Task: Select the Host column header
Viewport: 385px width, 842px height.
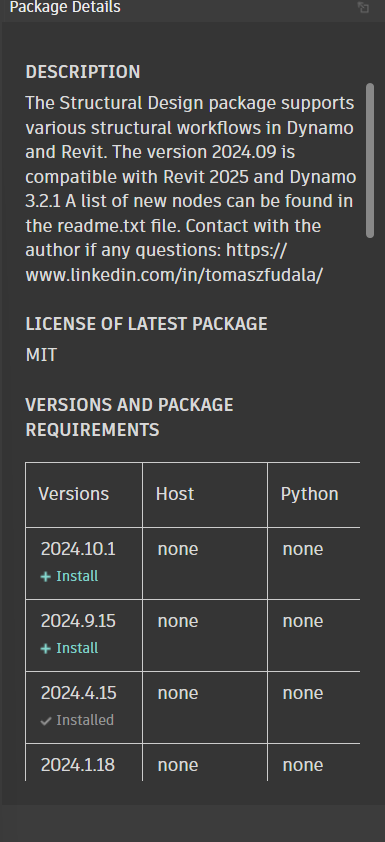Action: point(175,494)
